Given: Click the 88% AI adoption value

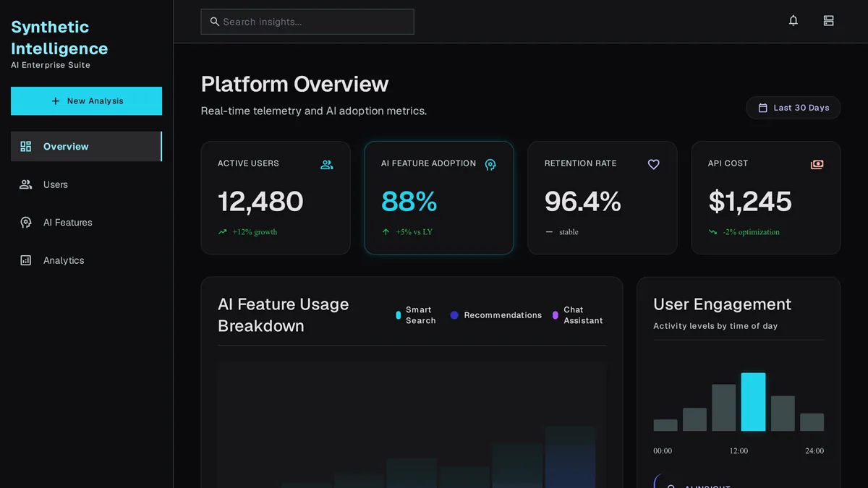Looking at the screenshot, I should point(409,202).
